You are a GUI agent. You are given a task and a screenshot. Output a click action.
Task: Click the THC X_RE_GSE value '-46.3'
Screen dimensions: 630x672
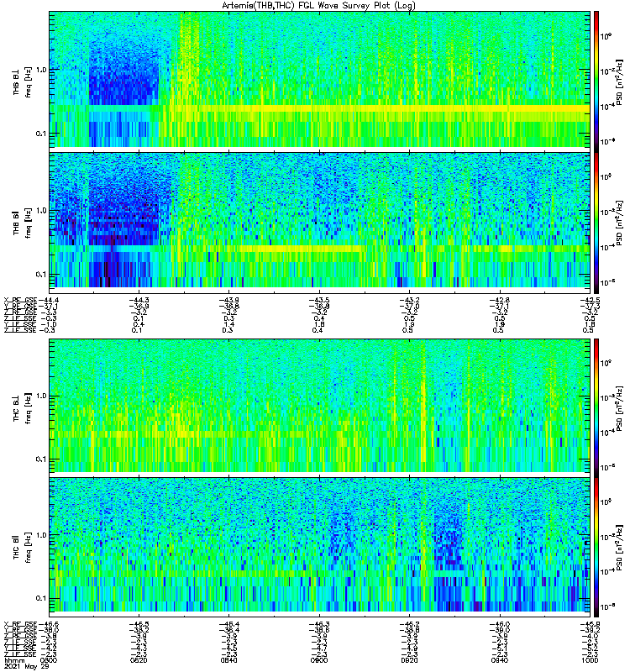pyautogui.click(x=319, y=624)
